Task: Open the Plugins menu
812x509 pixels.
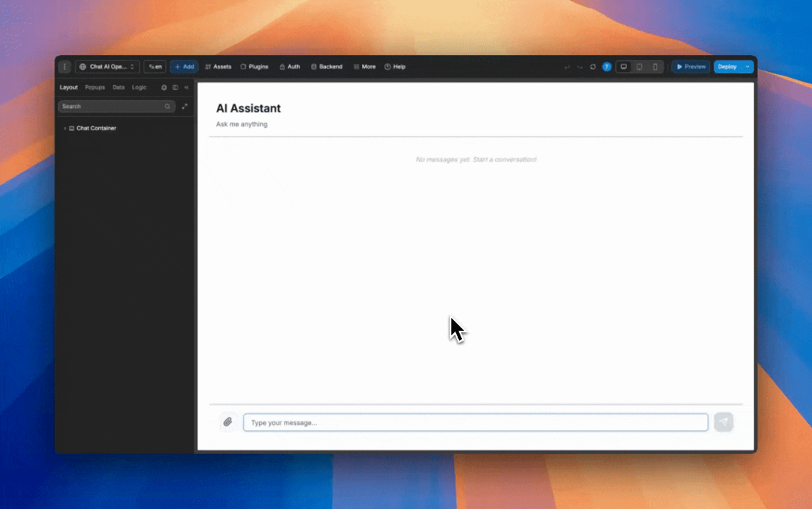Action: 254,66
